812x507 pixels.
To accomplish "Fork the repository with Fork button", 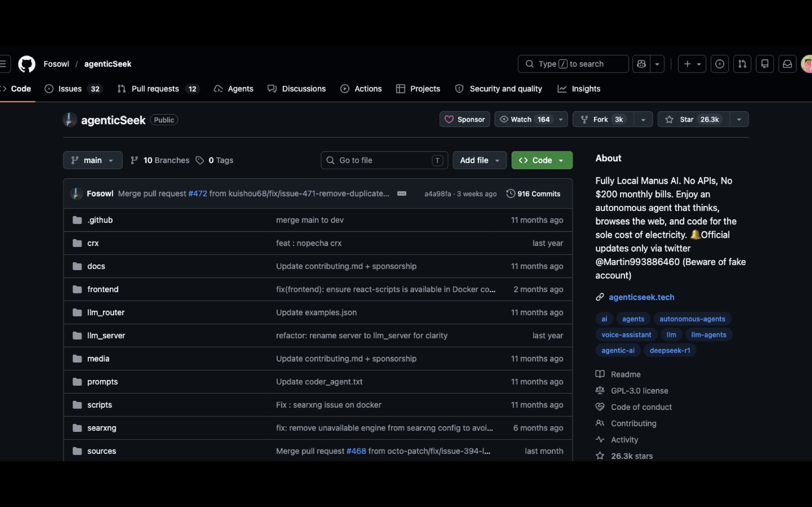I will (x=603, y=120).
